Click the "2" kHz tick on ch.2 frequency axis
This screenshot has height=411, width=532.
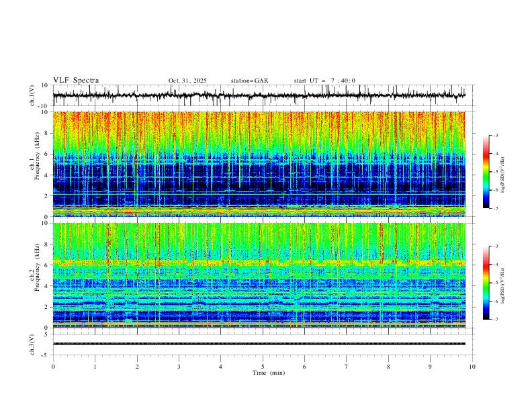click(x=47, y=307)
